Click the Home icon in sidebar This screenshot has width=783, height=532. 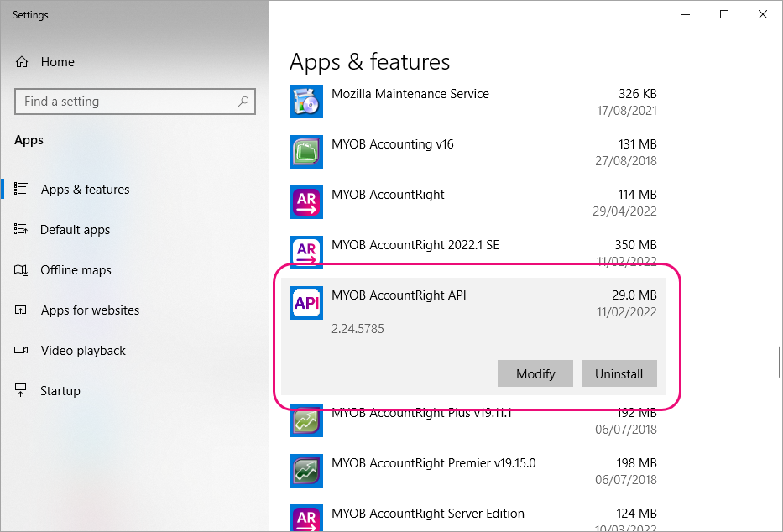click(x=22, y=62)
